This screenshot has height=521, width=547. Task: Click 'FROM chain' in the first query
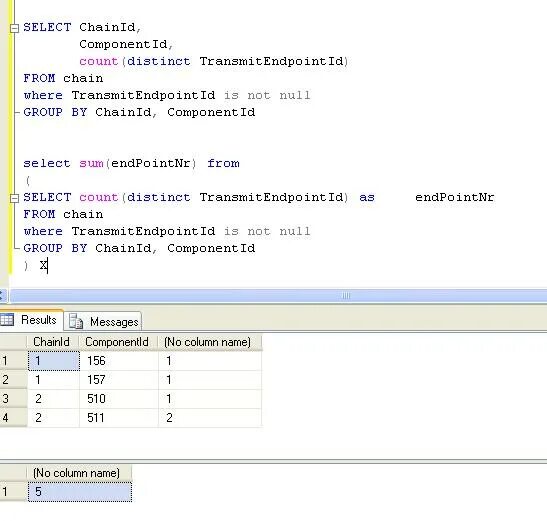tap(63, 78)
